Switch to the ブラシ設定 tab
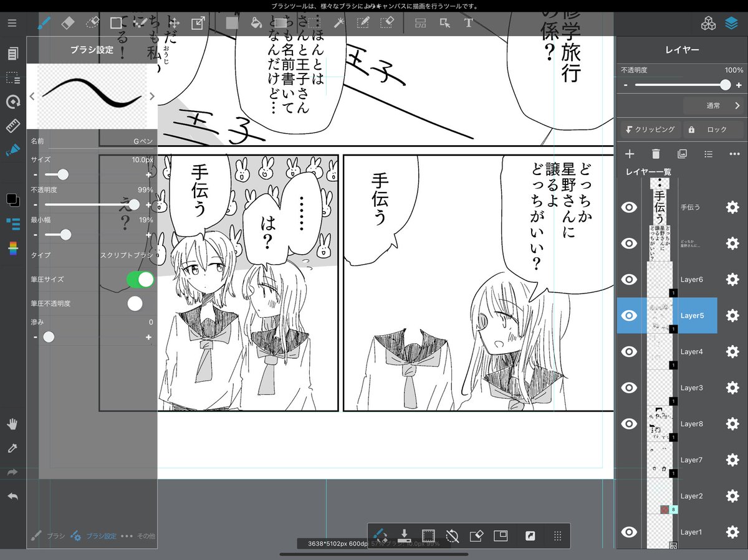 [93, 536]
